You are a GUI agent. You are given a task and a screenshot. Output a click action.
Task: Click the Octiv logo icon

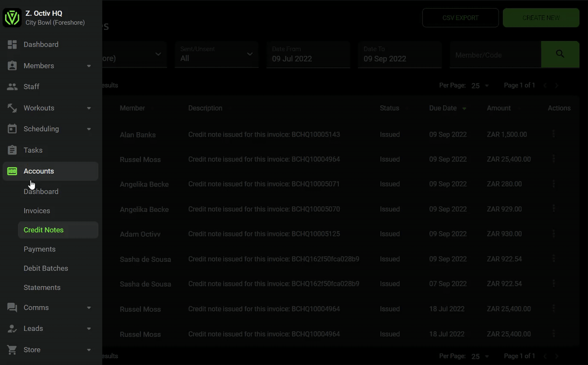tap(12, 18)
